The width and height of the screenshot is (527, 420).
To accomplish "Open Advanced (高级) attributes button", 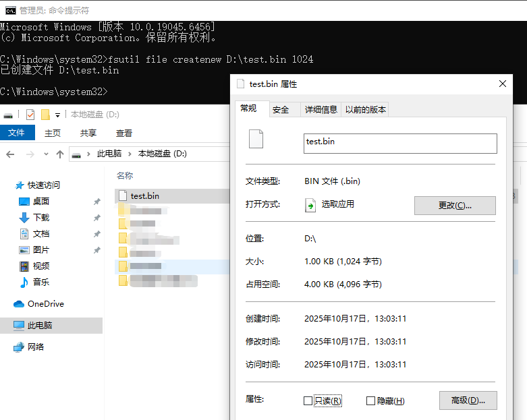I will coord(467,400).
